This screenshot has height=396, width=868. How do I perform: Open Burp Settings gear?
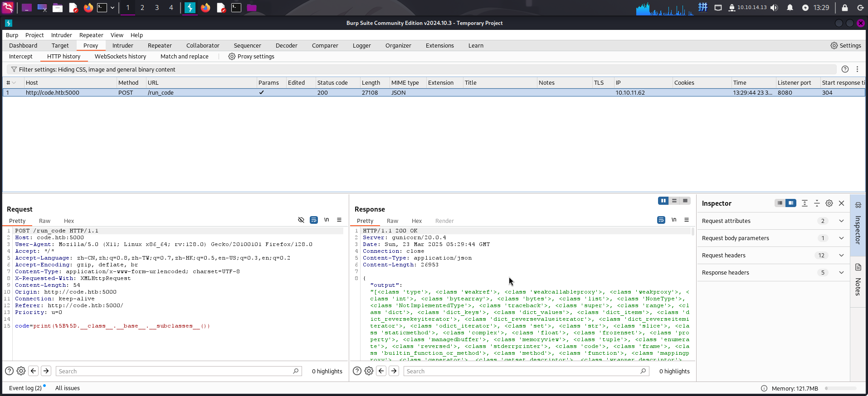tap(846, 45)
